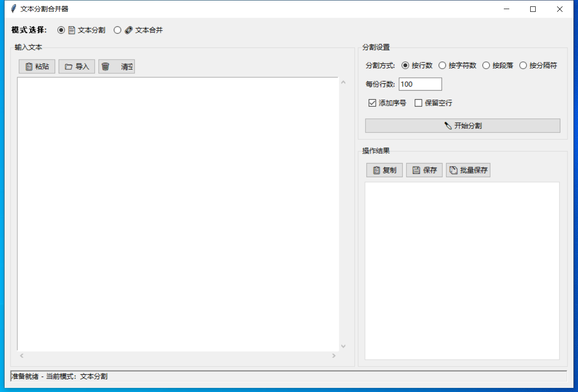Viewport: 578px width, 392px height.
Task: Close the 文本分割合并器 window
Action: pyautogui.click(x=560, y=9)
